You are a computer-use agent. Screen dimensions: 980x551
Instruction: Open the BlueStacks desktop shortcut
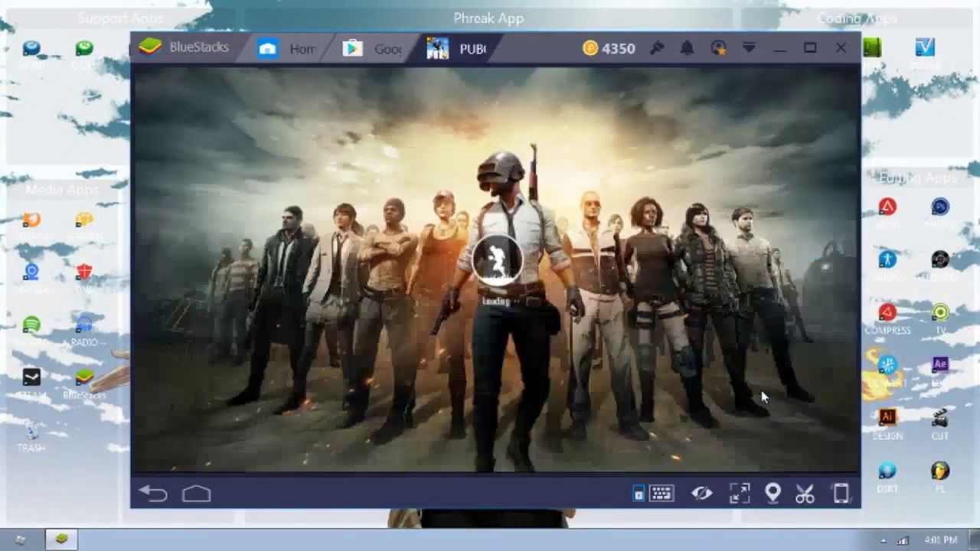[84, 383]
